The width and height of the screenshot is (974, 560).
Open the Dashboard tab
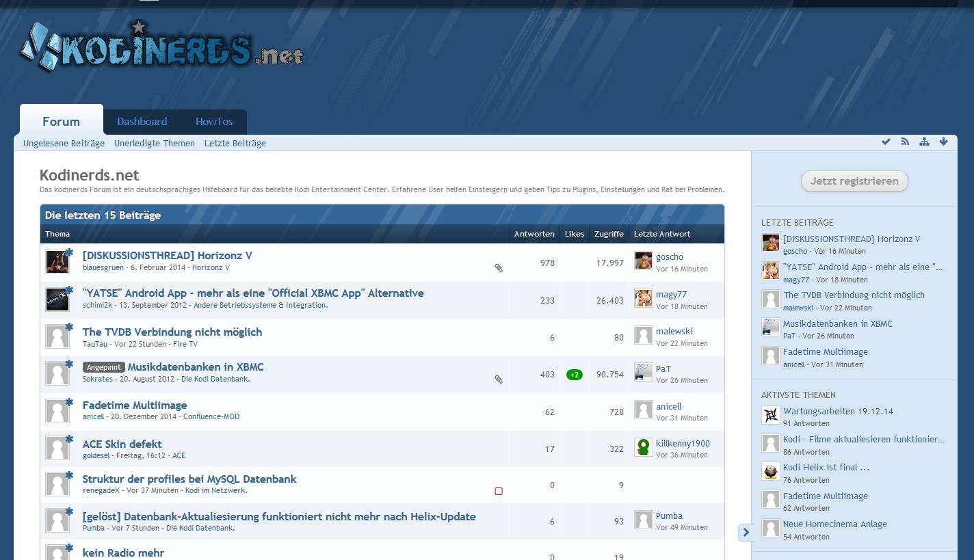click(x=142, y=122)
